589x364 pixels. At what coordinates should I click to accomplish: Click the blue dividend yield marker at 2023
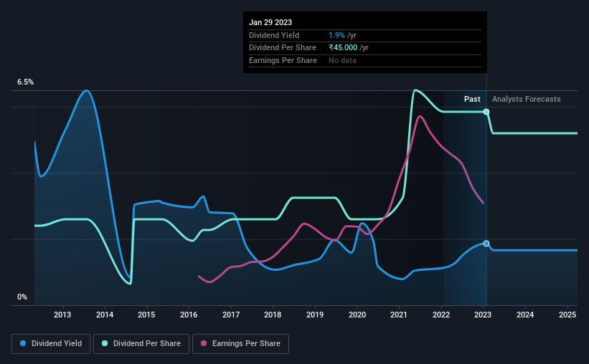pyautogui.click(x=486, y=244)
